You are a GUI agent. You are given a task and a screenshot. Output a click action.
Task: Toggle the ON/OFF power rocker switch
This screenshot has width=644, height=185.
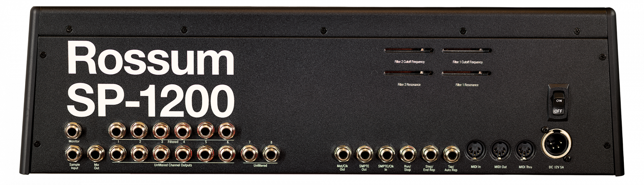click(558, 102)
